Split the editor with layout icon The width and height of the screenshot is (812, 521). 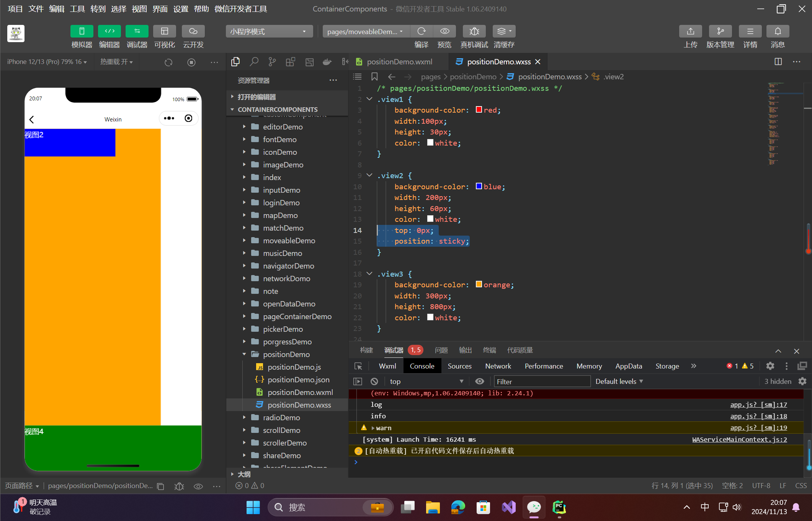[x=778, y=62]
